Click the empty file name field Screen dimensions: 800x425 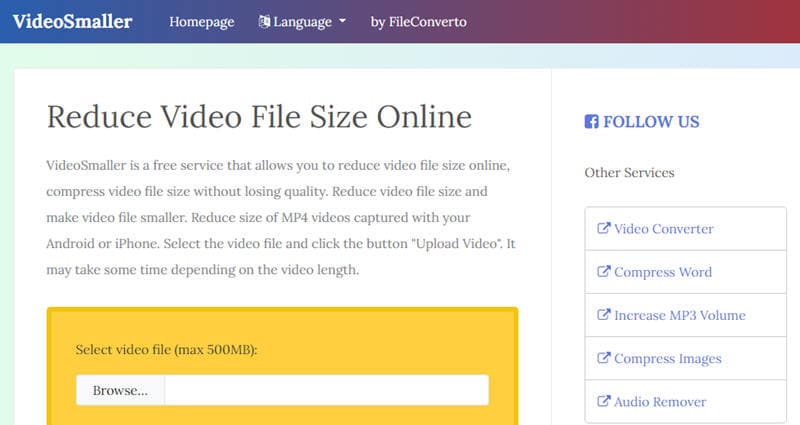pos(327,390)
